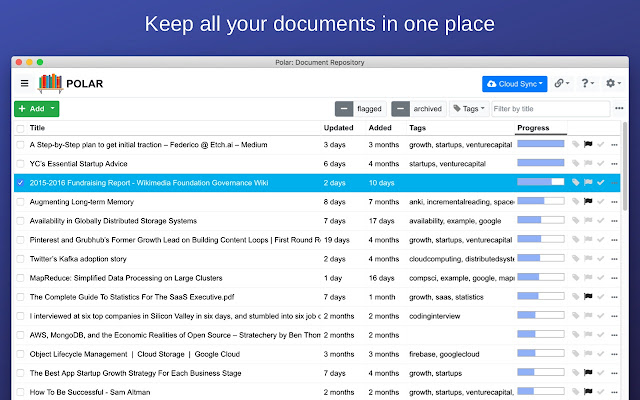The width and height of the screenshot is (640, 400).
Task: Check the MapReduce row checkbox
Action: [x=20, y=278]
